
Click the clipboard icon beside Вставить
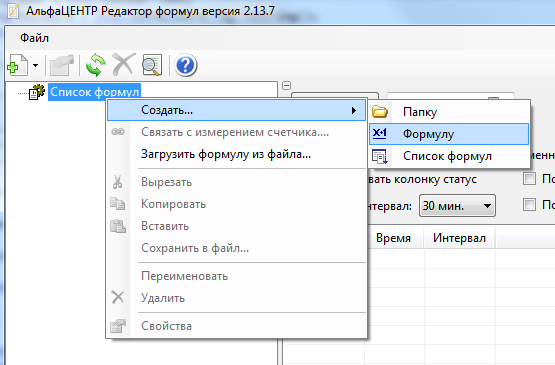(x=118, y=226)
